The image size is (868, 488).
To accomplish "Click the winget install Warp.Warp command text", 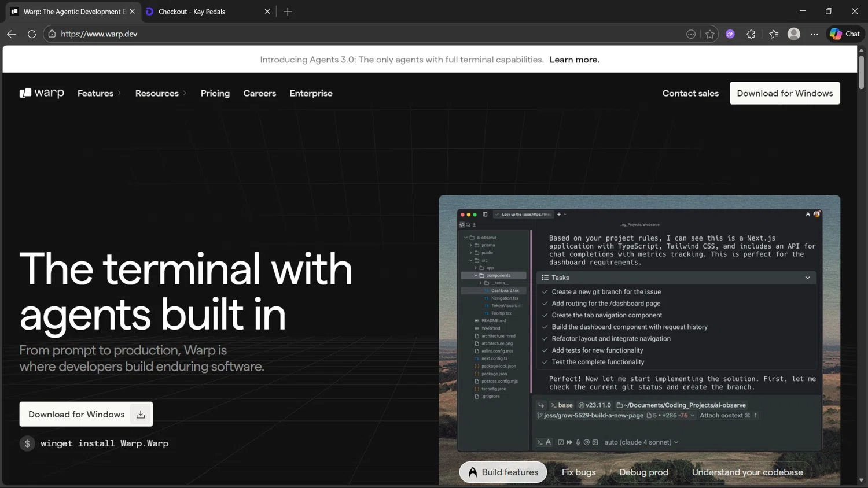I will [105, 443].
